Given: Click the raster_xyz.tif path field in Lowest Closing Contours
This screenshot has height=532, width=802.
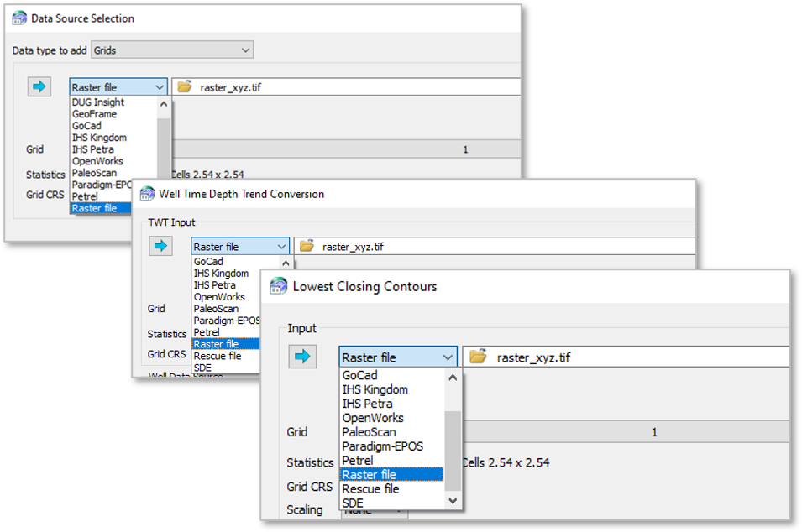Looking at the screenshot, I should pyautogui.click(x=626, y=357).
